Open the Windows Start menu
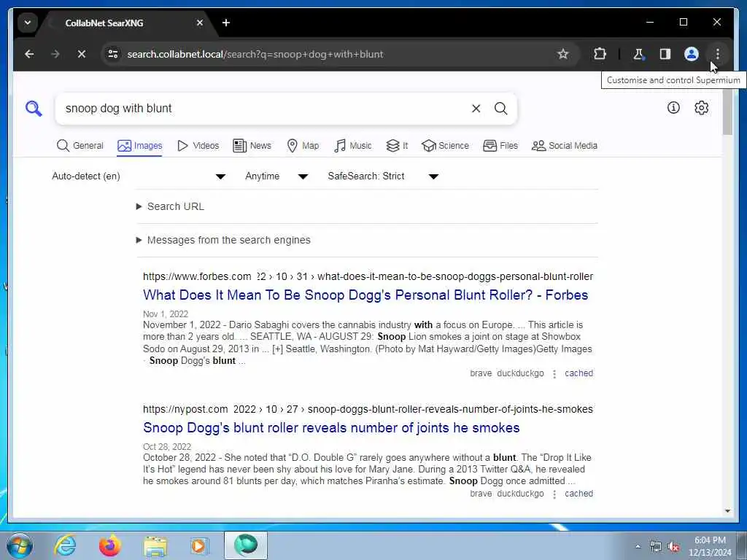 [x=20, y=545]
